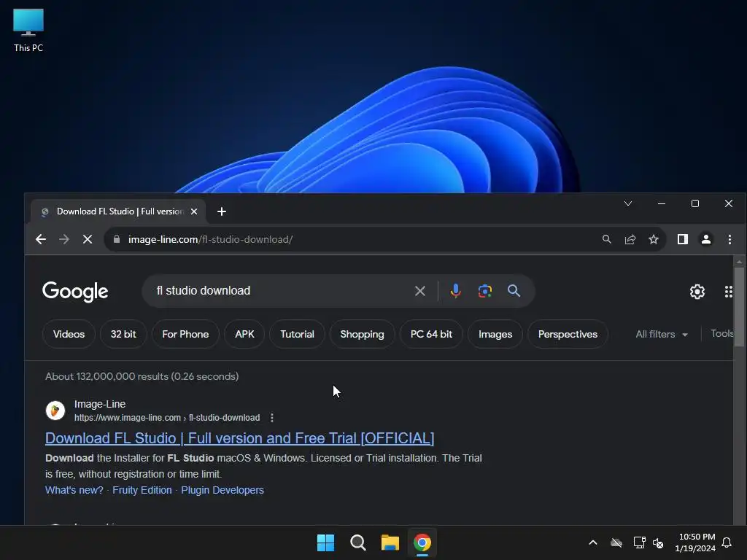Show hidden system tray icons
The width and height of the screenshot is (747, 560).
[593, 542]
